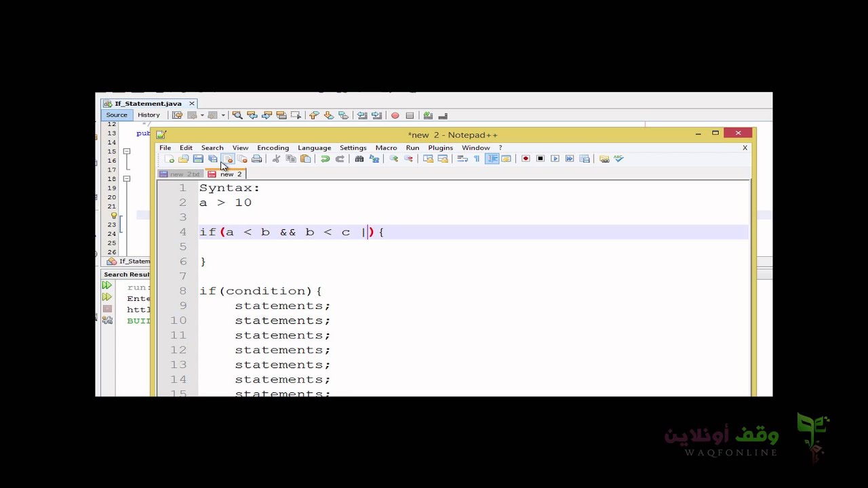
Task: Click the Redo arrow icon
Action: [340, 159]
